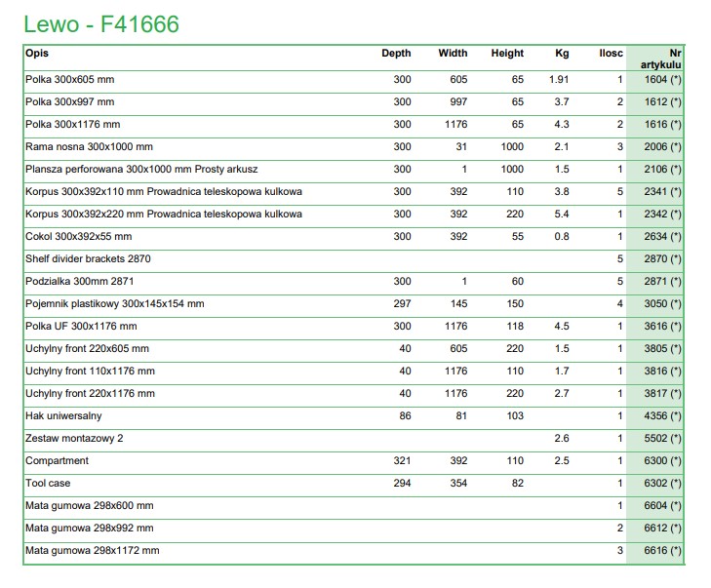This screenshot has width=711, height=588.
Task: Select row 'Polka 300x997 mm'
Action: (354, 102)
